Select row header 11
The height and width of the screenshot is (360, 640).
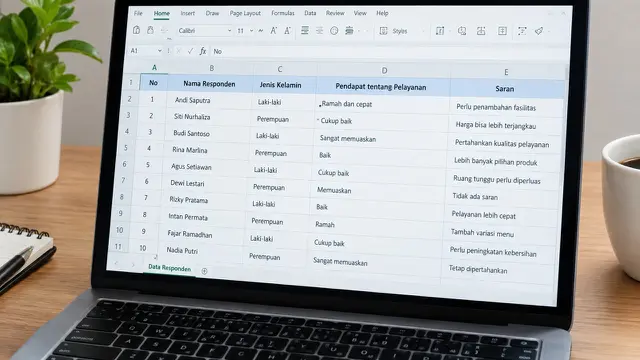tap(118, 247)
